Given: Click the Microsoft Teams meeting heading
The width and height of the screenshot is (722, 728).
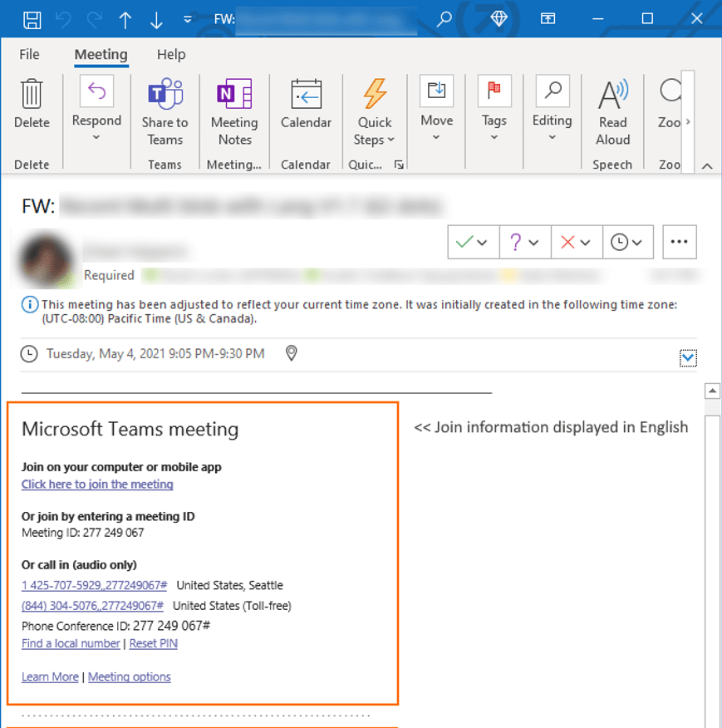Looking at the screenshot, I should [x=130, y=429].
